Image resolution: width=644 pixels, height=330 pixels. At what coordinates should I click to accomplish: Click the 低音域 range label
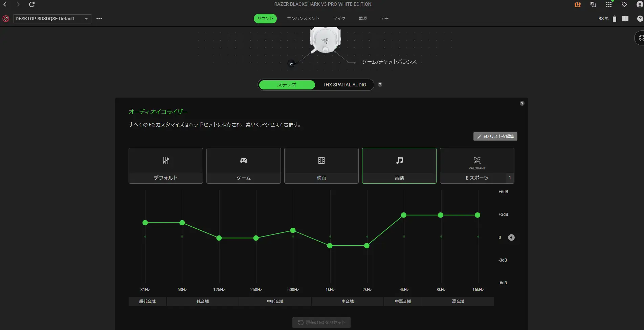click(x=203, y=302)
